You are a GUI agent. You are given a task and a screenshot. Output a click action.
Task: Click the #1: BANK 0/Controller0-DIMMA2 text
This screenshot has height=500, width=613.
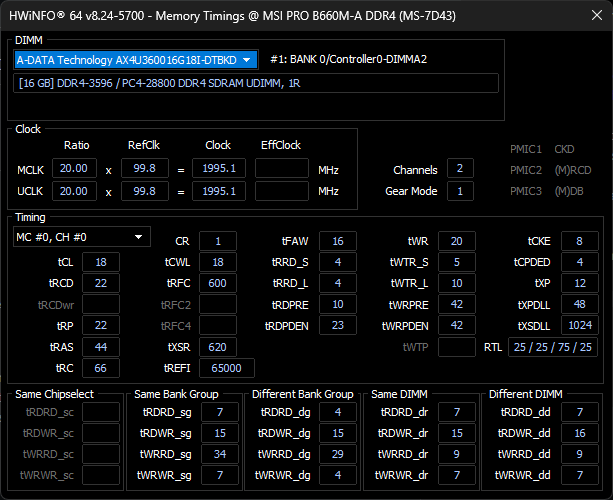point(348,59)
